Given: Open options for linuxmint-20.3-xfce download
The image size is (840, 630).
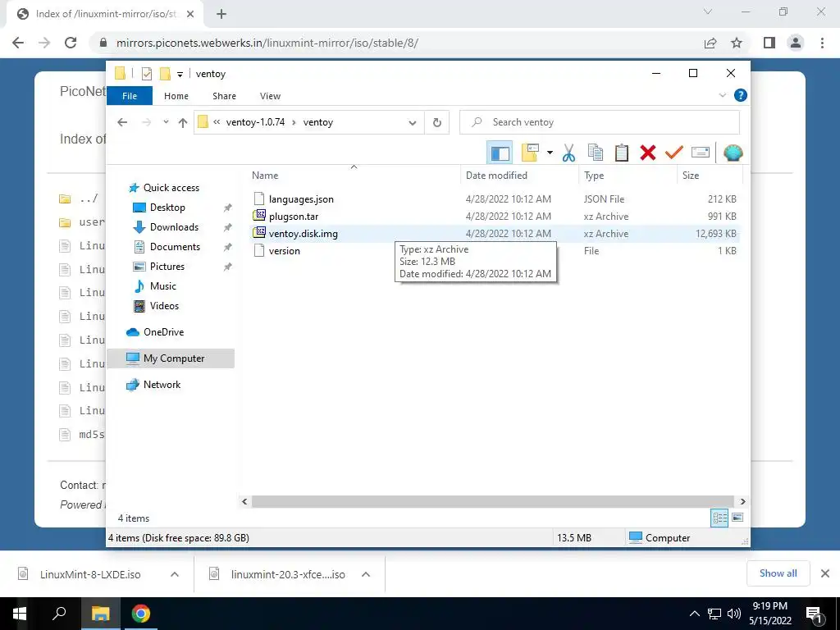Looking at the screenshot, I should [x=366, y=574].
